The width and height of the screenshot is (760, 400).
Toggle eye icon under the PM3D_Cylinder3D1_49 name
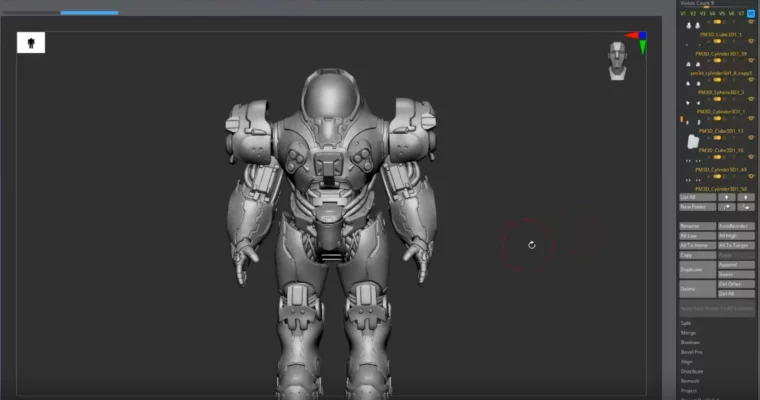point(752,176)
